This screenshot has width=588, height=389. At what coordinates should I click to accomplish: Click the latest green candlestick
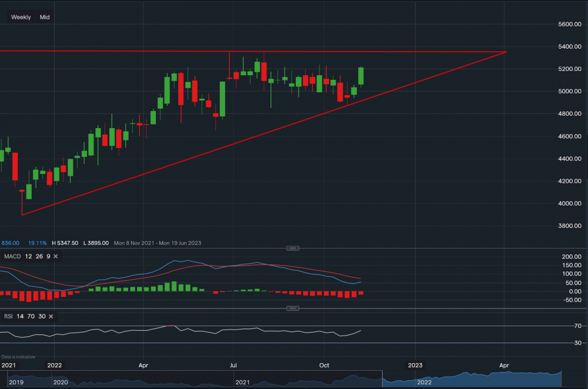(x=360, y=75)
